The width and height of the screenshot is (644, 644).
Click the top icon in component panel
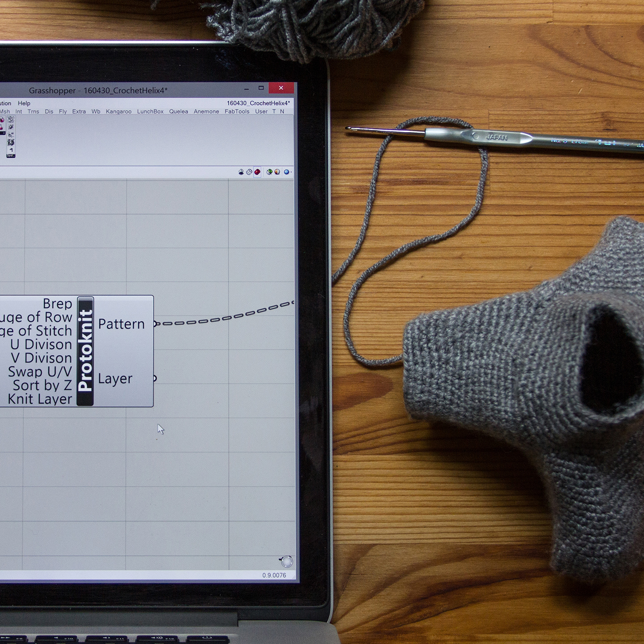click(11, 119)
